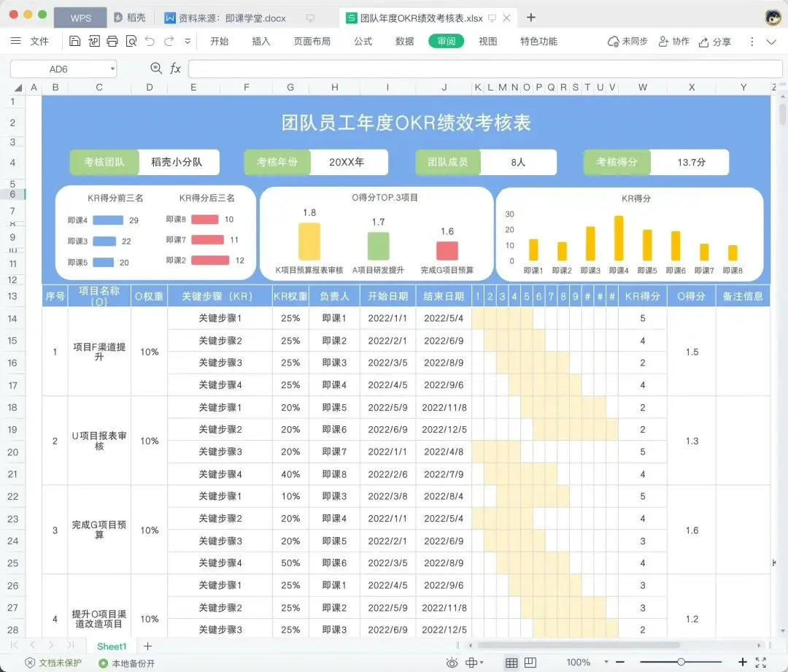Click the Save icon in toolbar
This screenshot has width=788, height=672.
pyautogui.click(x=74, y=41)
